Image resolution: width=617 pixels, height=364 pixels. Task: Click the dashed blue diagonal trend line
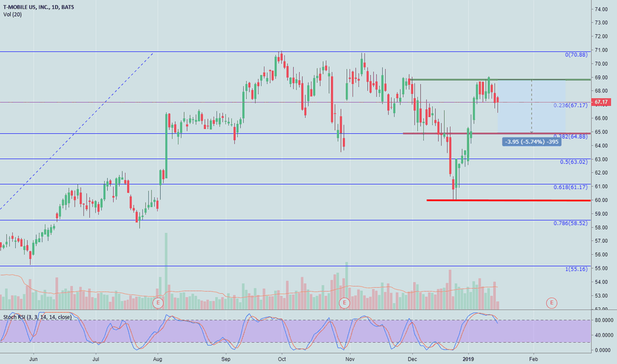(77, 130)
